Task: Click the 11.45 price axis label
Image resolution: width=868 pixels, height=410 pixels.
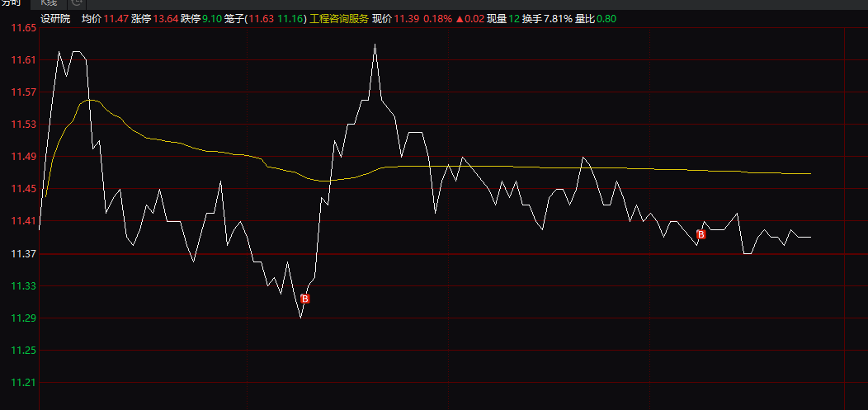Action: coord(23,189)
